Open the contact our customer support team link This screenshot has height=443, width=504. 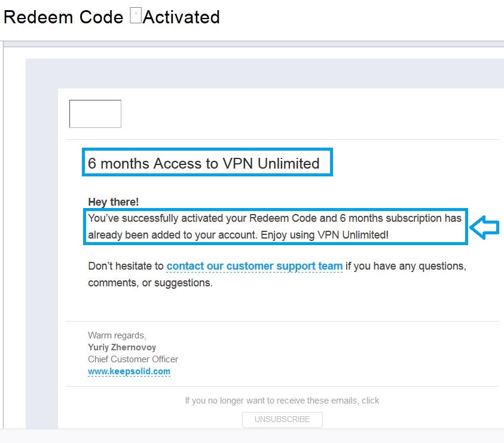tap(255, 266)
